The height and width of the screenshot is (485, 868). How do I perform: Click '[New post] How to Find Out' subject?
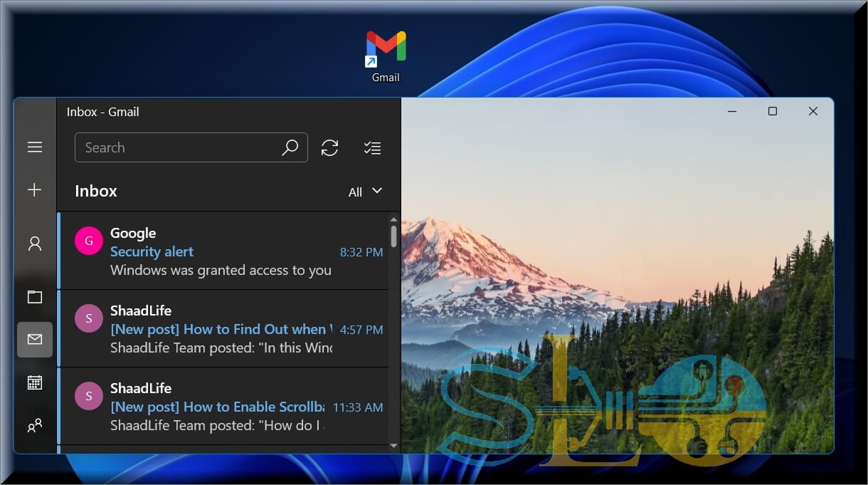(221, 329)
